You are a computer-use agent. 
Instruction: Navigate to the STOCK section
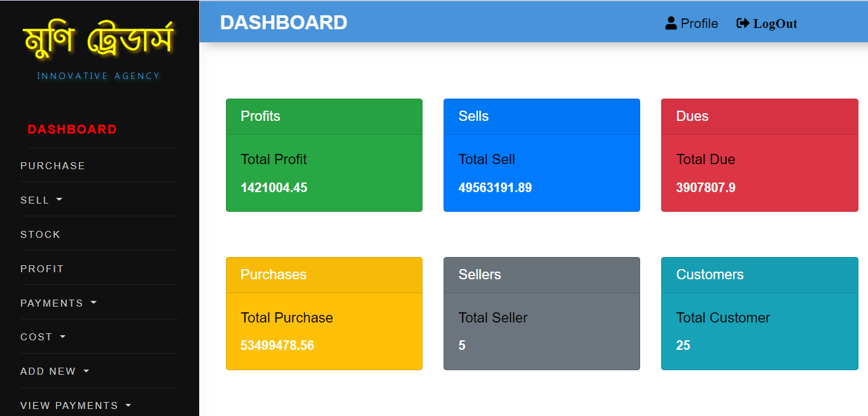click(x=40, y=234)
